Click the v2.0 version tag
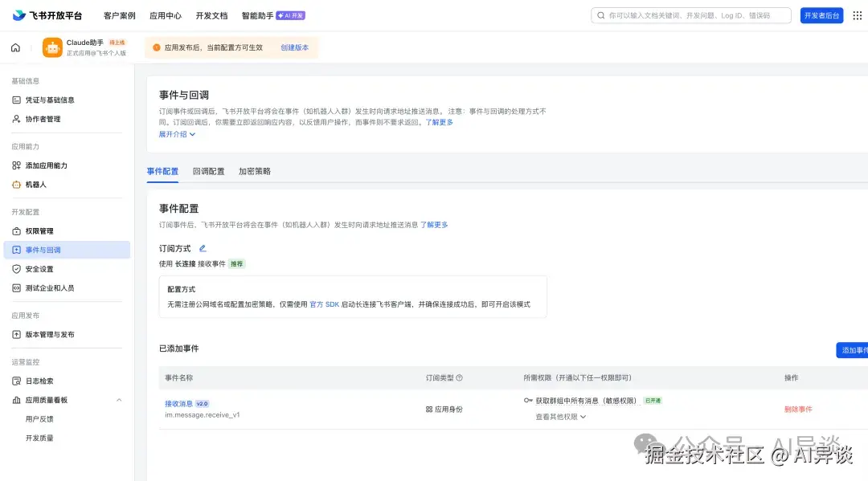 (202, 404)
